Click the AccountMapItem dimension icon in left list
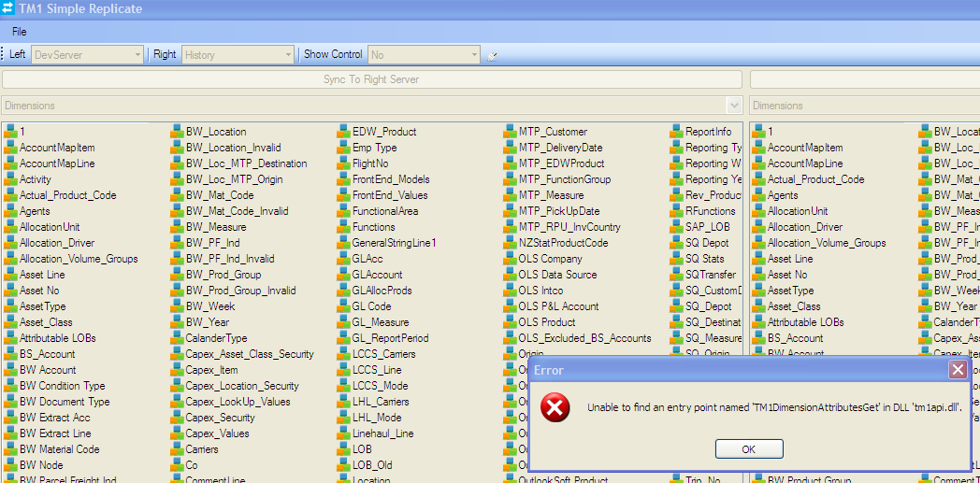The width and height of the screenshot is (980, 483). (9, 148)
